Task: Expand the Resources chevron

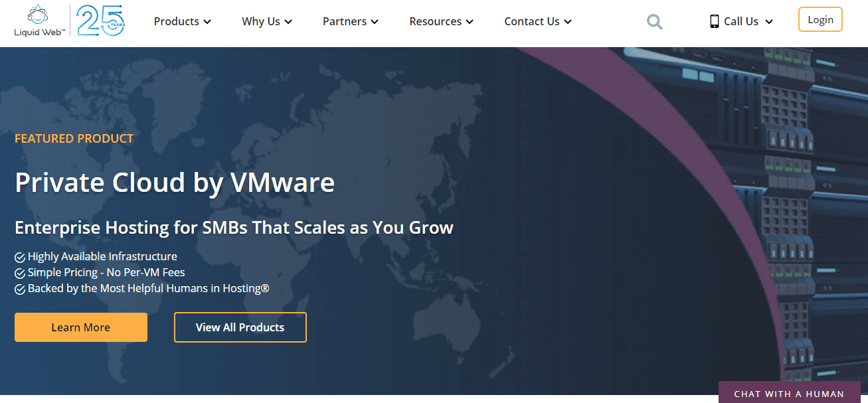Action: 470,22
